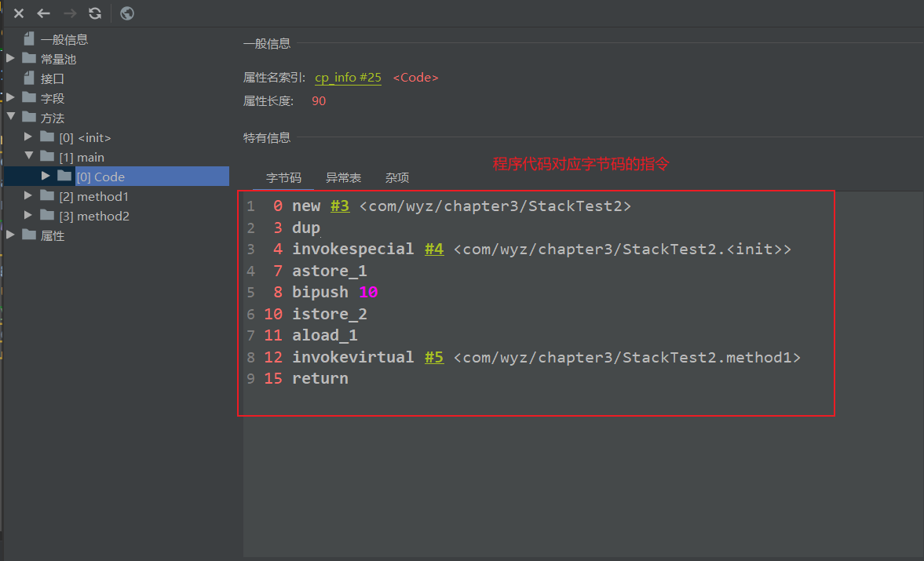The width and height of the screenshot is (924, 561).
Task: Click the reload icon in toolbar
Action: click(x=95, y=13)
